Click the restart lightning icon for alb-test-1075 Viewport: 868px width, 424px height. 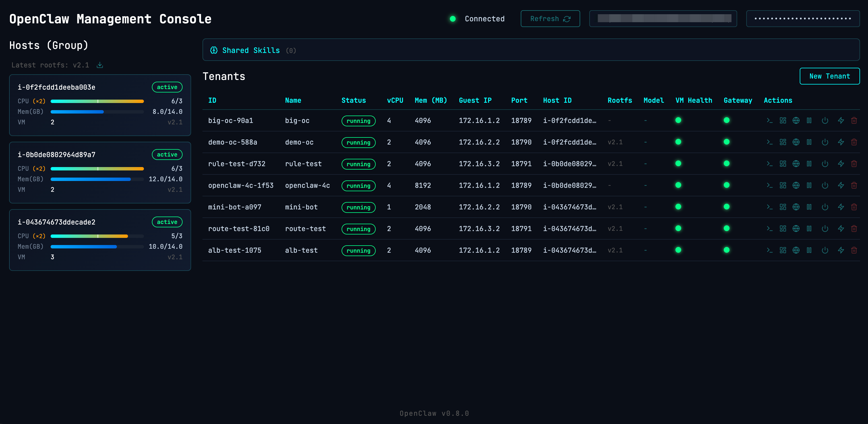tap(841, 250)
